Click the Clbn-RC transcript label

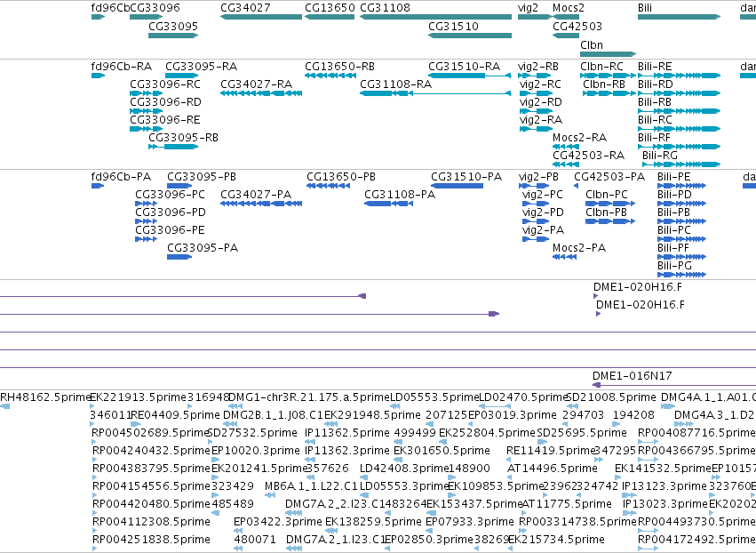pos(601,67)
